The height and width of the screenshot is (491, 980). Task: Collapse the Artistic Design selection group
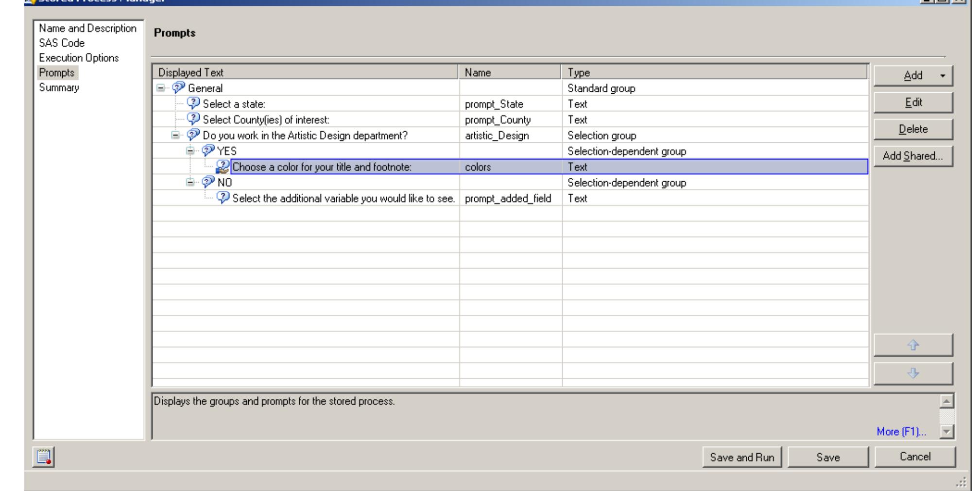pos(175,135)
